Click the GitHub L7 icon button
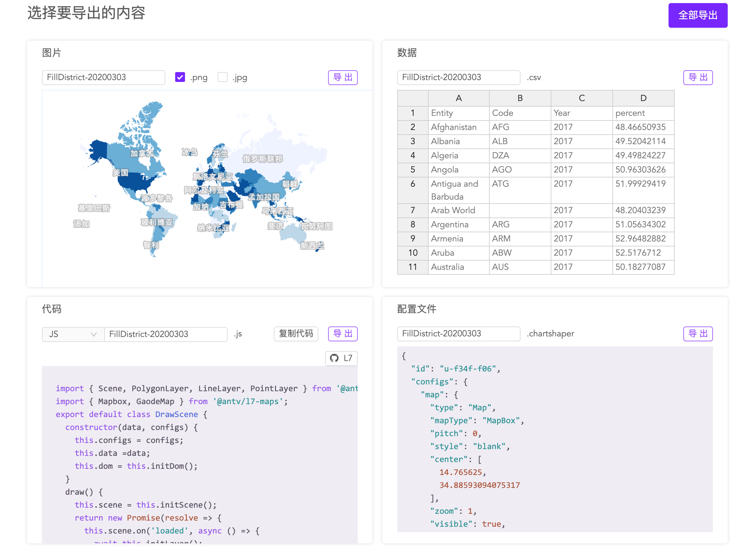Viewport: 745px width, 560px height. pyautogui.click(x=341, y=358)
